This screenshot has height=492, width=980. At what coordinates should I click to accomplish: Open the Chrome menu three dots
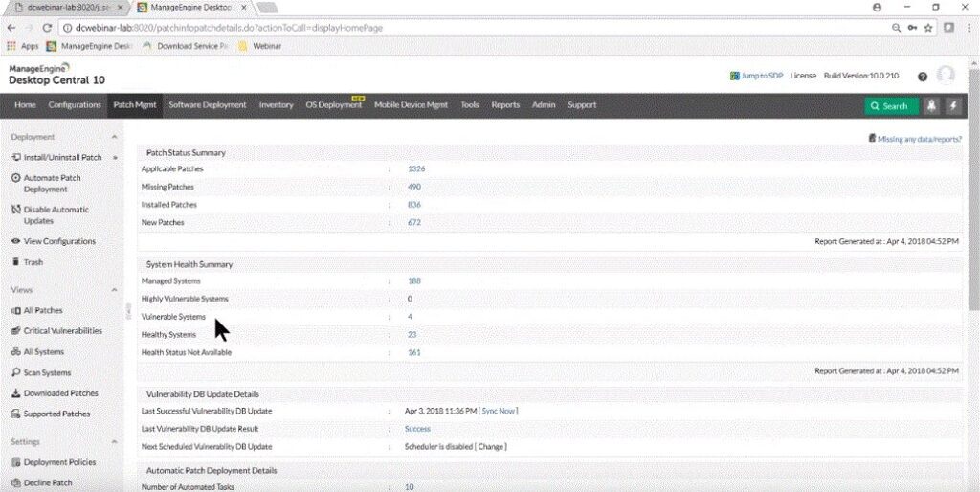coord(969,28)
